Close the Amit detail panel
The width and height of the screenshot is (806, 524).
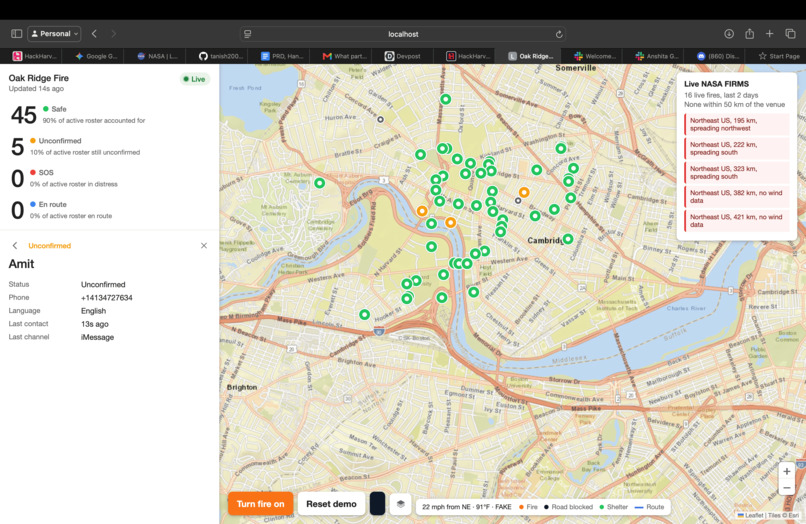(204, 246)
